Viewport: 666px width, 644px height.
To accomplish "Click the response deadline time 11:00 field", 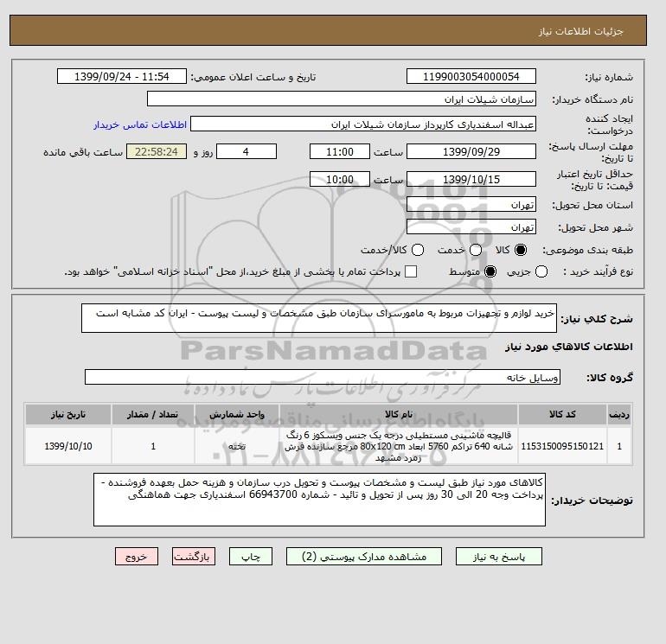I will [x=340, y=151].
